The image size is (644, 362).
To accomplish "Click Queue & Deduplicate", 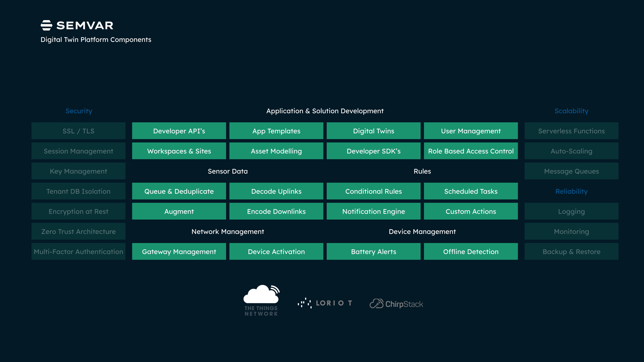I will [179, 191].
